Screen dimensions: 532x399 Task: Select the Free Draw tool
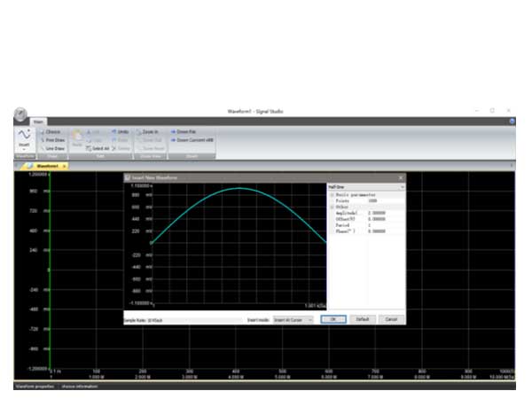coord(53,139)
